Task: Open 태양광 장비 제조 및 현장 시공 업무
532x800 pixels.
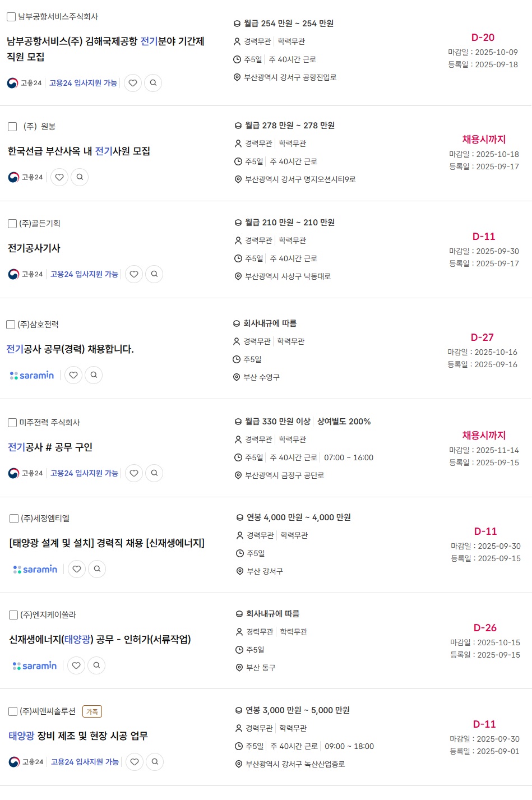Action: (78, 736)
